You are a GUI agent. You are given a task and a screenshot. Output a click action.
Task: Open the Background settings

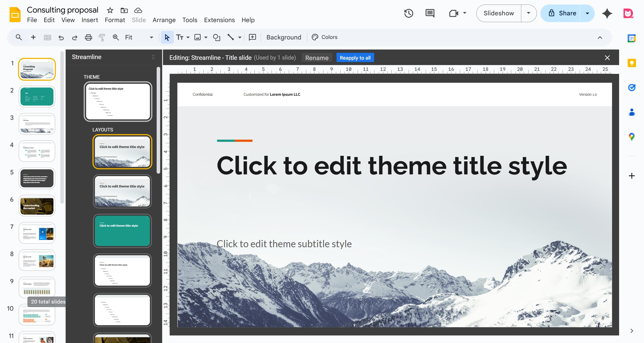pyautogui.click(x=284, y=37)
